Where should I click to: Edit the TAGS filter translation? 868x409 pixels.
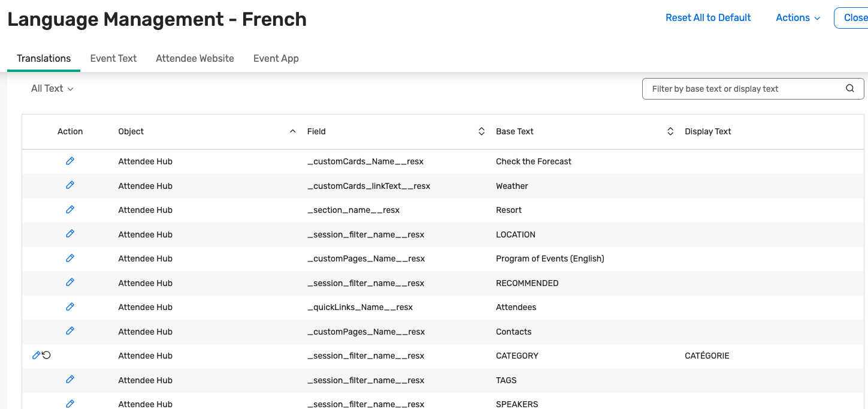(x=70, y=380)
